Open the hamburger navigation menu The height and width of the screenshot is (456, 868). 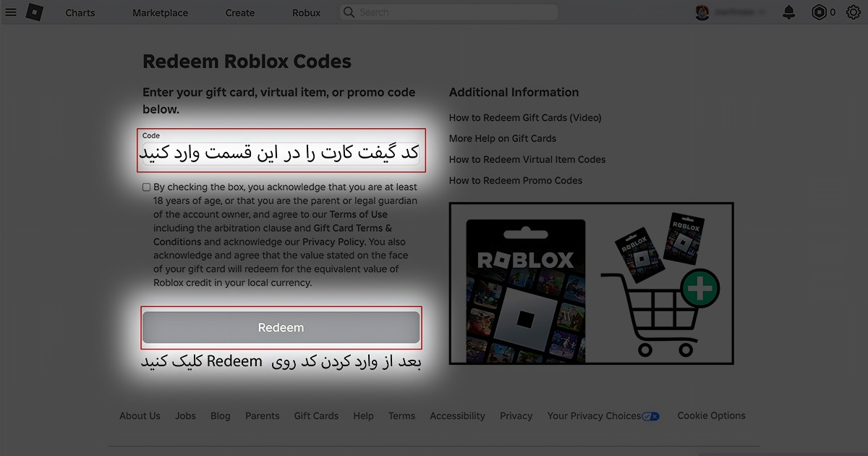click(x=11, y=12)
